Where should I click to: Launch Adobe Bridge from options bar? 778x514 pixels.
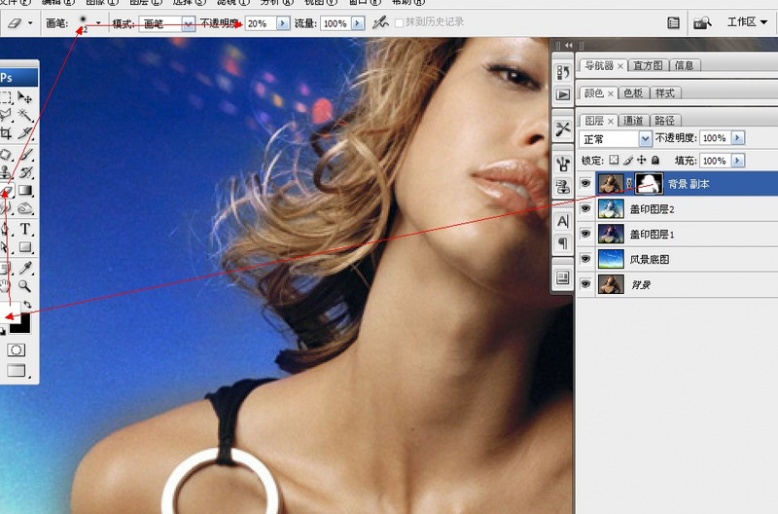click(x=702, y=23)
